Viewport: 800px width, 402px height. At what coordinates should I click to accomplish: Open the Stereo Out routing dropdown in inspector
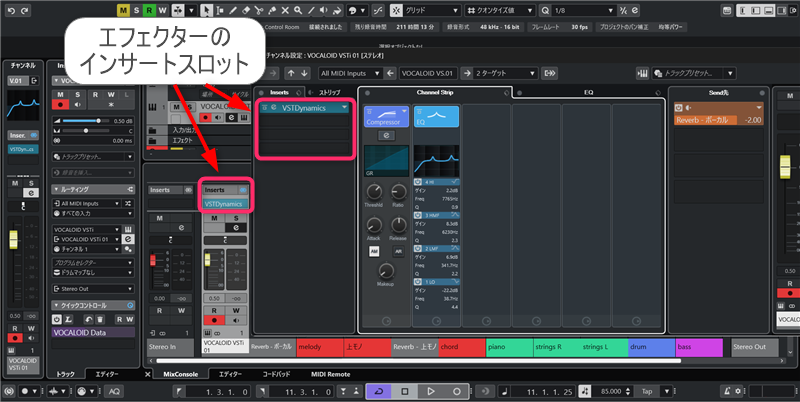pyautogui.click(x=93, y=289)
